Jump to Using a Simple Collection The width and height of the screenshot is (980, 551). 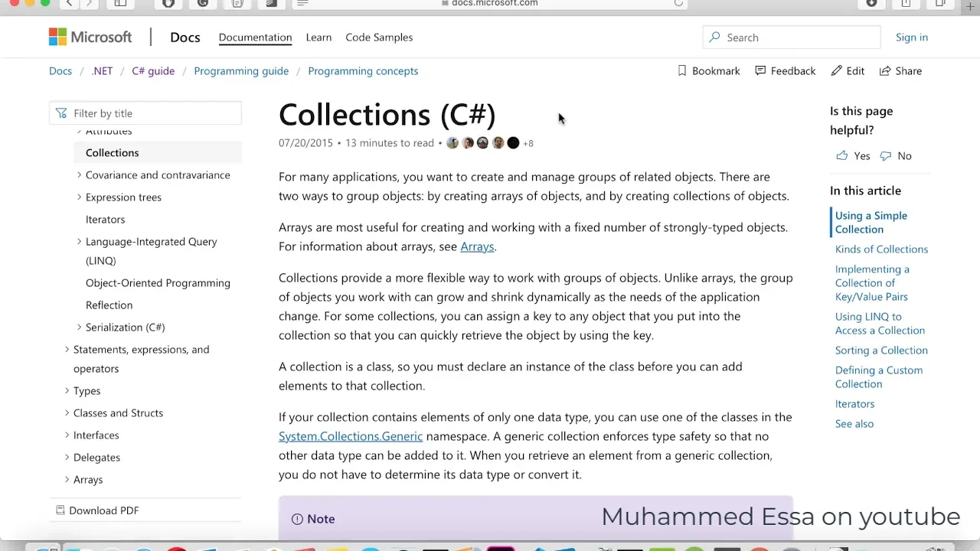871,222
